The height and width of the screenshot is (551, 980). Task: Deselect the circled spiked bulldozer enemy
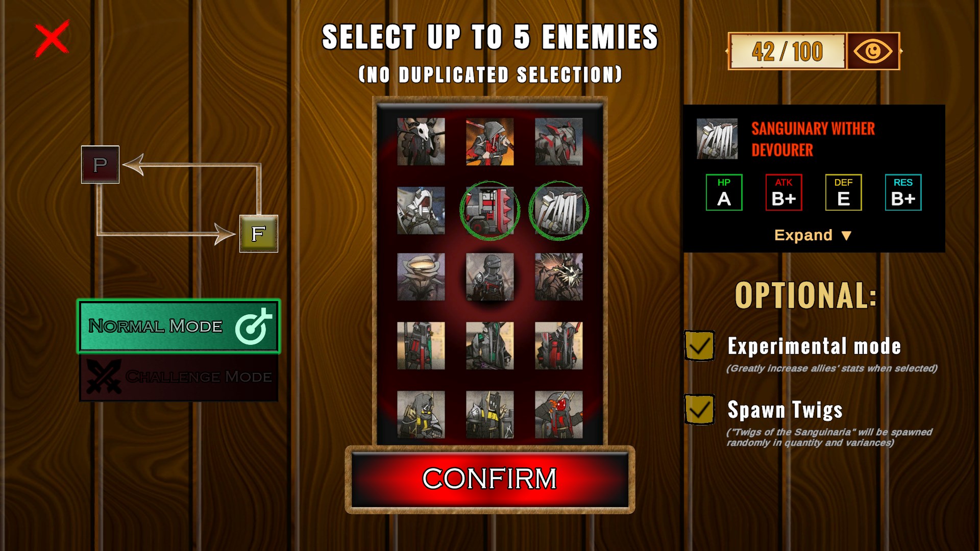coord(490,211)
